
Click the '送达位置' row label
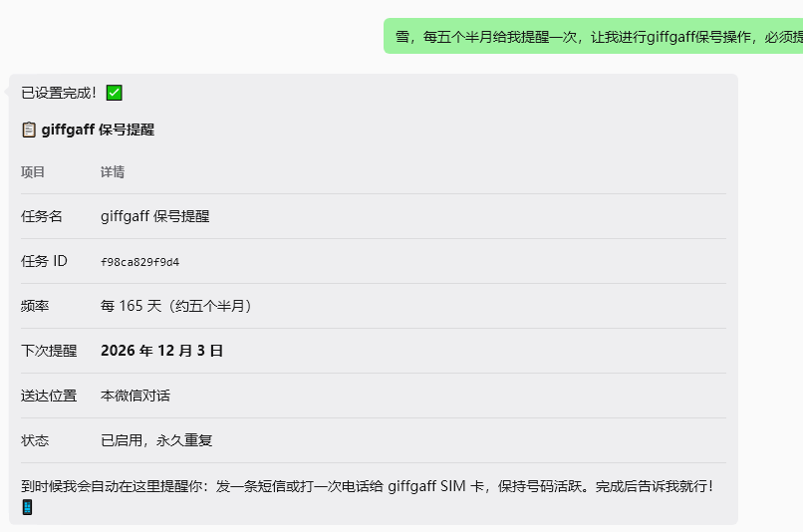(x=49, y=396)
